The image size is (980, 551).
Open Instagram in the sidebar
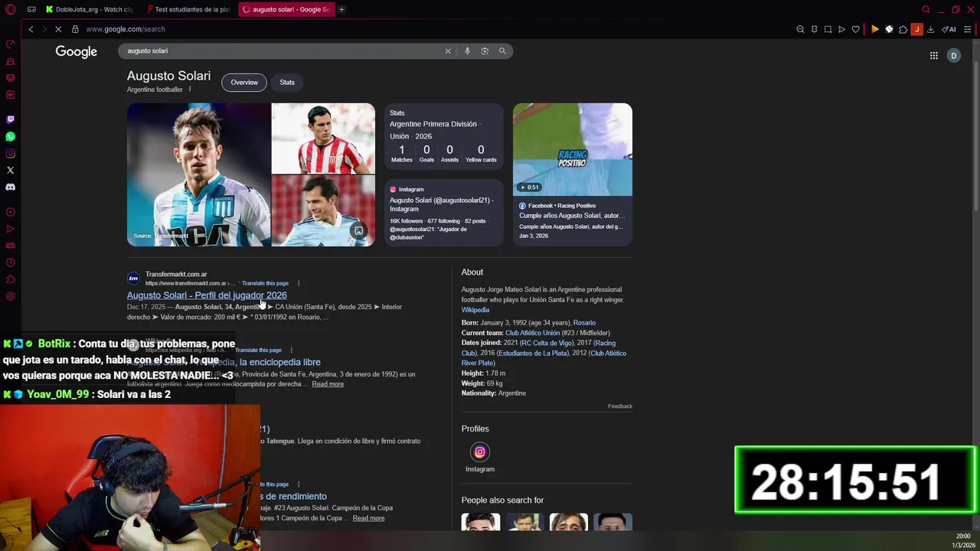[x=11, y=153]
